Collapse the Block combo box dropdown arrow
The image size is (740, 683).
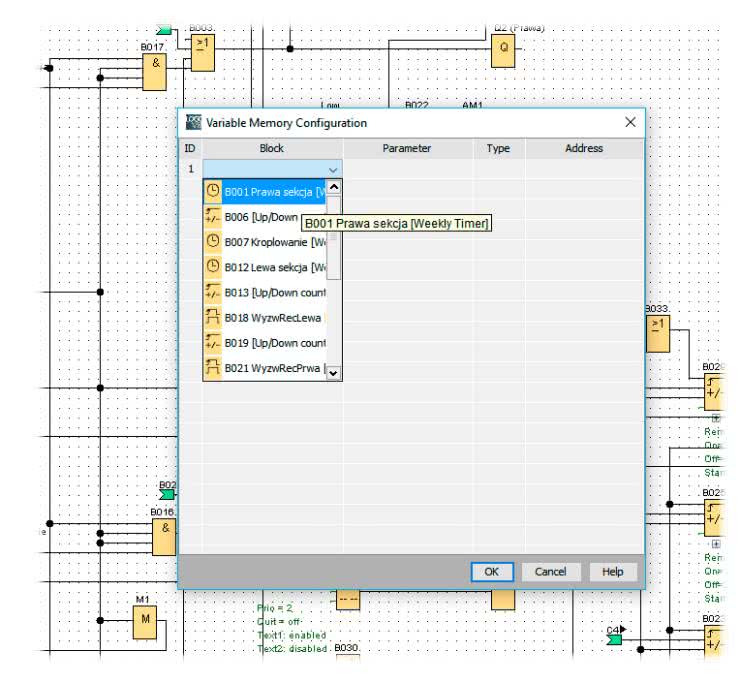(x=333, y=170)
